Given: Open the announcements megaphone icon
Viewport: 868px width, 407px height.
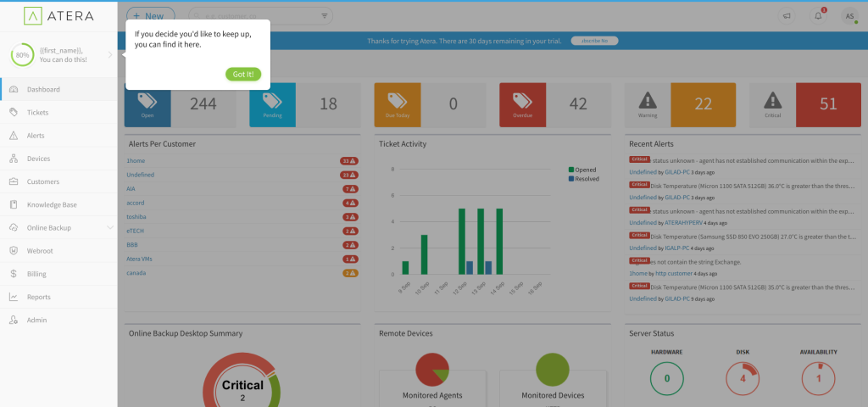Looking at the screenshot, I should pos(787,16).
